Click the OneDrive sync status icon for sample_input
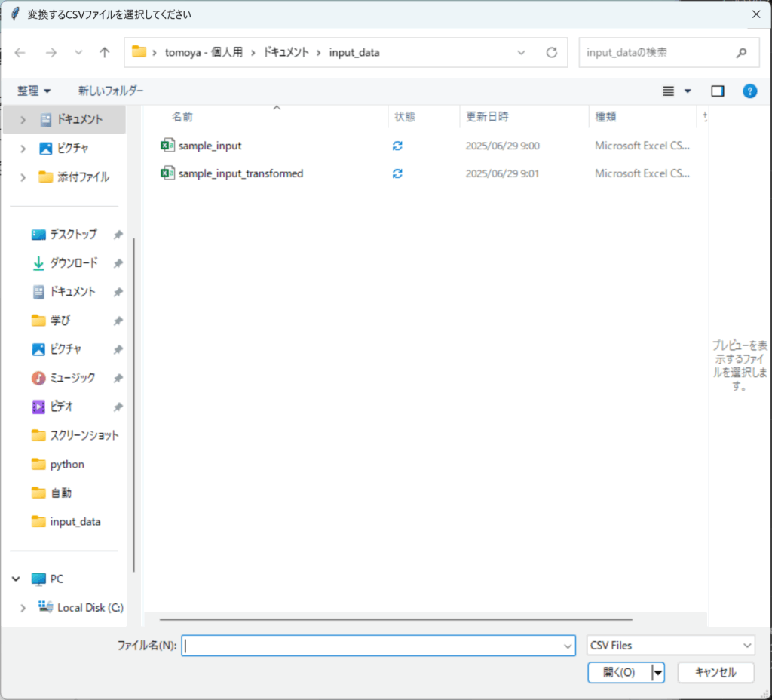This screenshot has width=772, height=700. coord(397,145)
